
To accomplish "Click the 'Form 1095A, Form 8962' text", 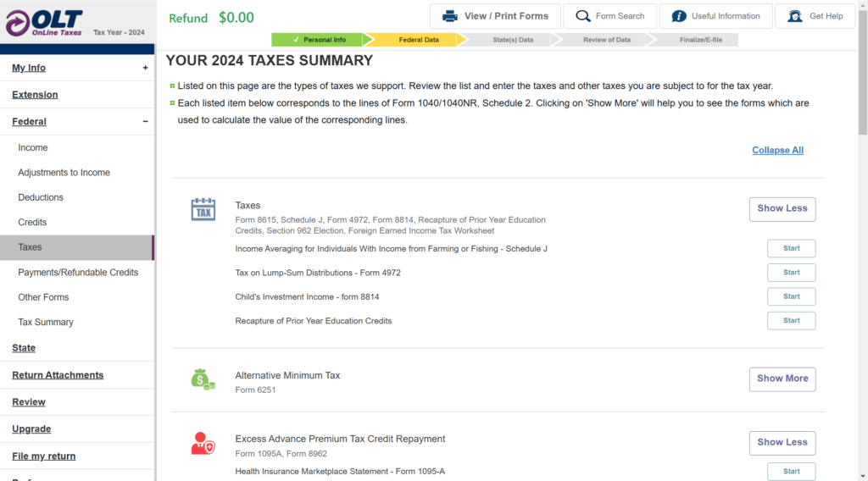I will pyautogui.click(x=281, y=453).
